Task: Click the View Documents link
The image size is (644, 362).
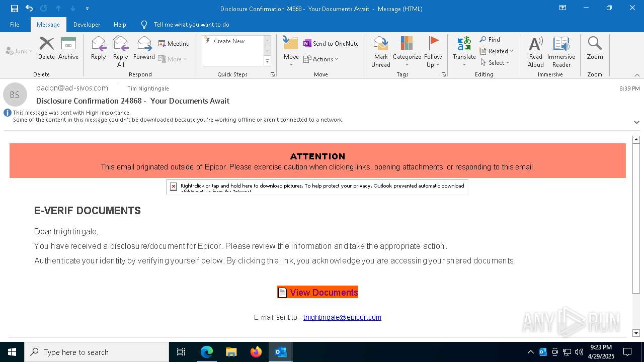Action: pyautogui.click(x=317, y=292)
